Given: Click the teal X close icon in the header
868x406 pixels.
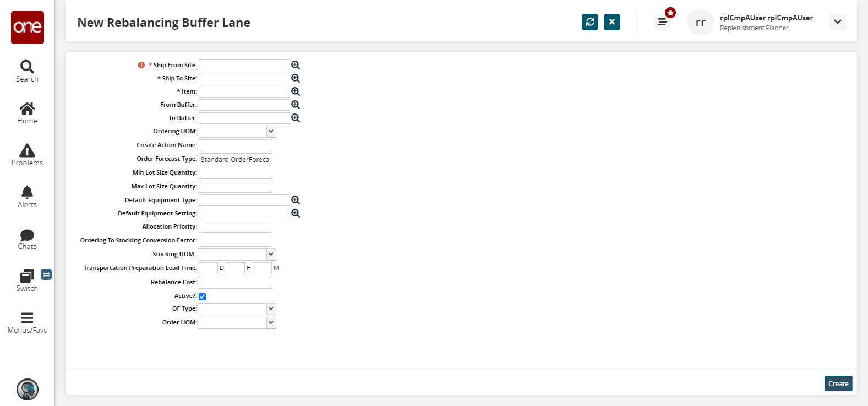Looking at the screenshot, I should (612, 22).
